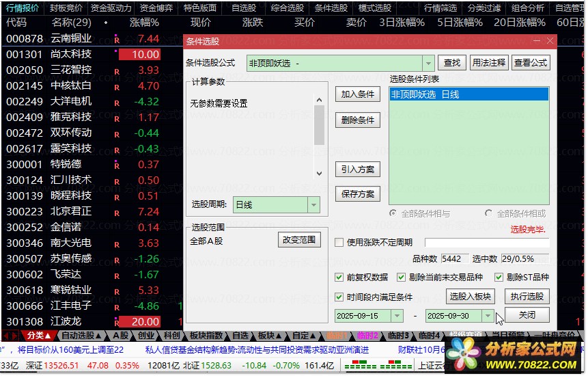Open the end date 2025-09-30 picker arrow
Image resolution: width=588 pixels, height=376 pixels.
(x=488, y=316)
